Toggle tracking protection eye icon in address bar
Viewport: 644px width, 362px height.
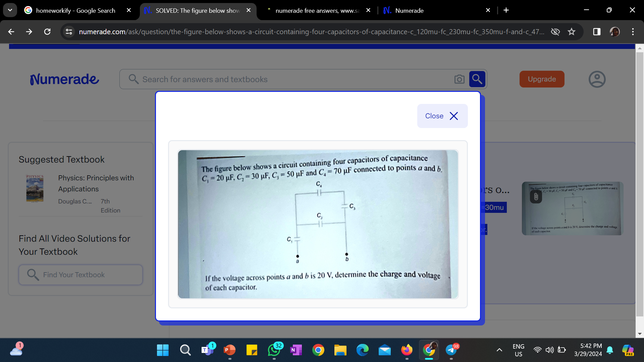click(555, 32)
